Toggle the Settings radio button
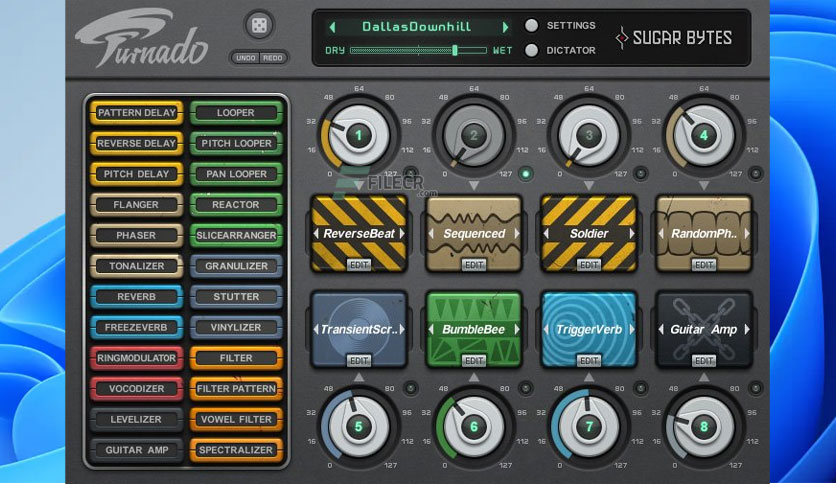Viewport: 836px width, 484px height. point(532,26)
